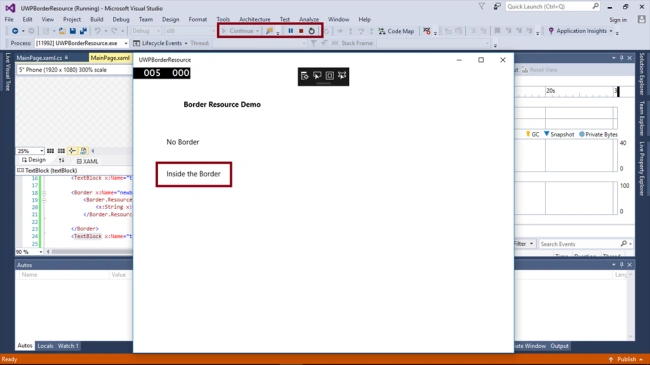This screenshot has height=365, width=650.
Task: Click the first icon in the app's debug toolbar
Action: point(305,75)
